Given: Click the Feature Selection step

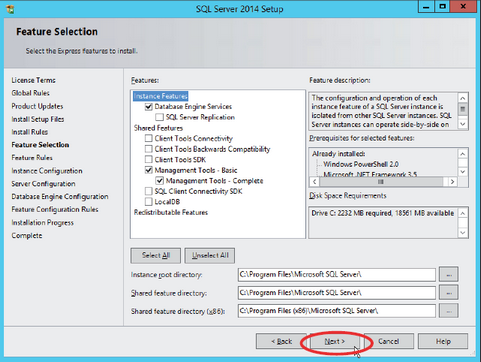Looking at the screenshot, I should tap(40, 145).
